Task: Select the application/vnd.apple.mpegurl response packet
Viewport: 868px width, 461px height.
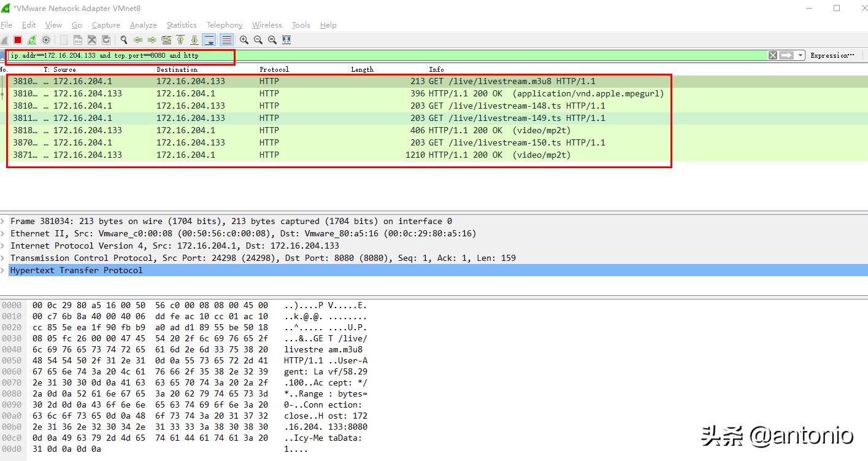Action: click(x=434, y=93)
